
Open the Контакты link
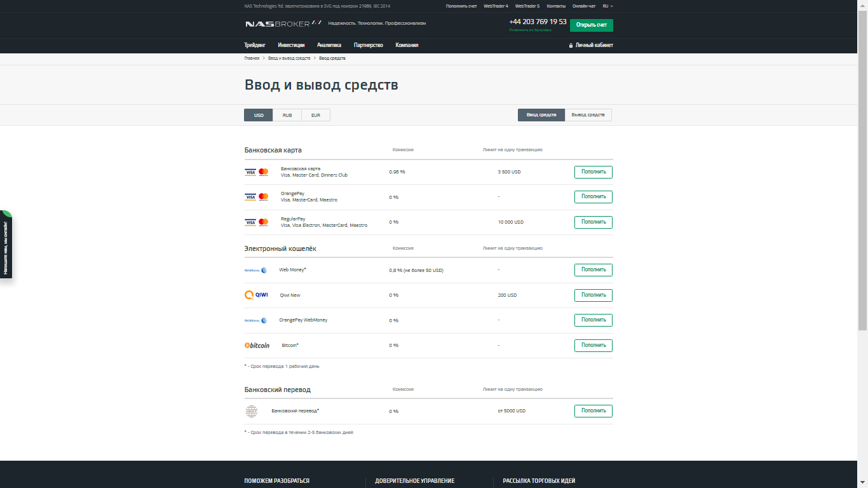(x=556, y=6)
